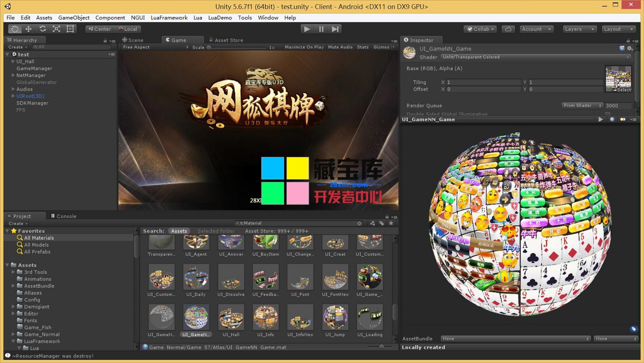Switch to the Asset Store tab

pyautogui.click(x=226, y=40)
